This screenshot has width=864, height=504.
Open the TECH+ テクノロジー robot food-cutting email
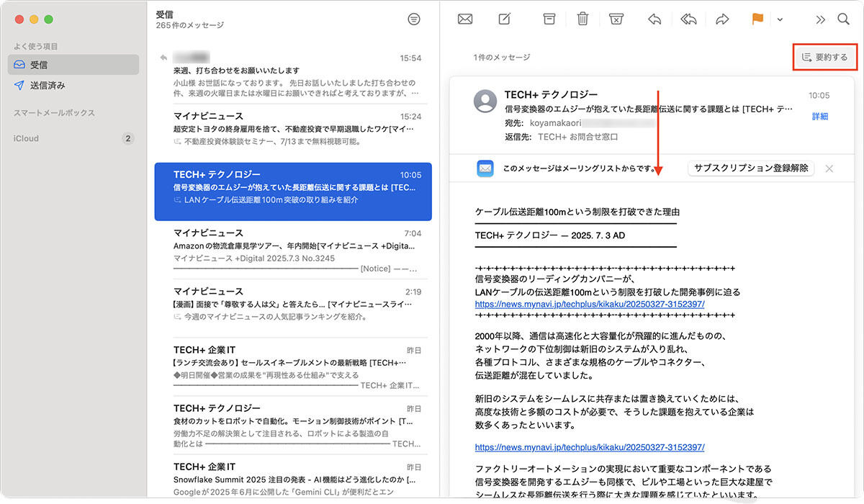[x=293, y=426]
